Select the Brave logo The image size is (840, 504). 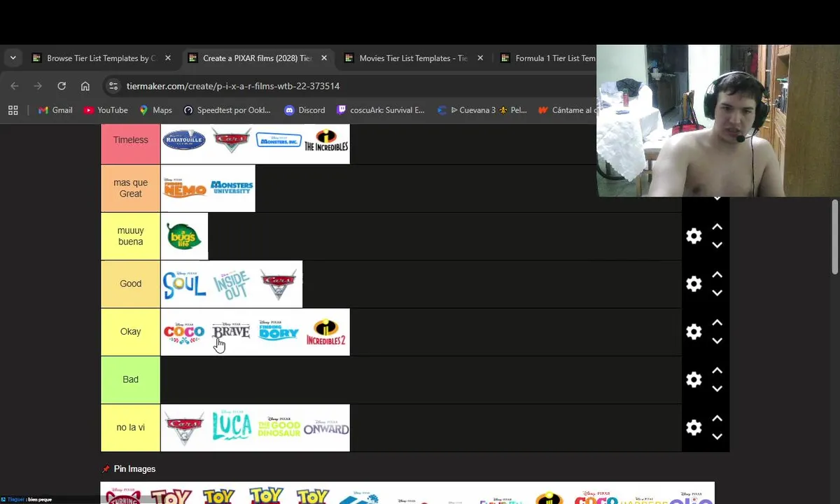(232, 332)
